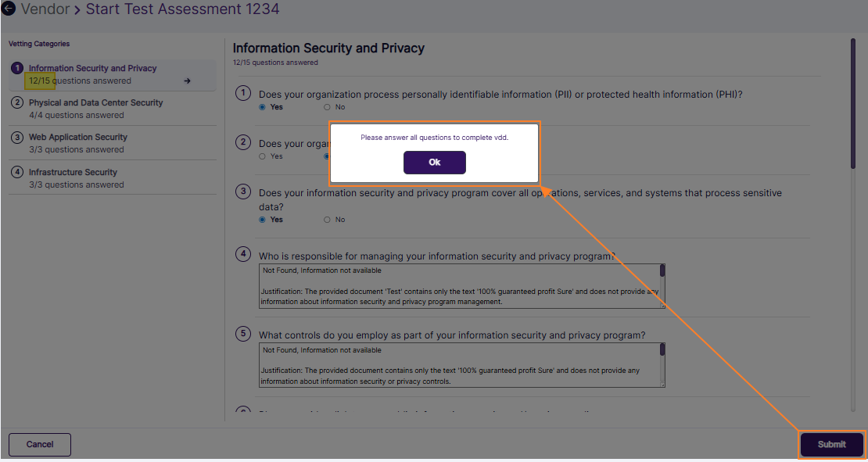Screen dimensions: 868x462
Task: Open category via the right arrow on Information Security
Action: [186, 81]
